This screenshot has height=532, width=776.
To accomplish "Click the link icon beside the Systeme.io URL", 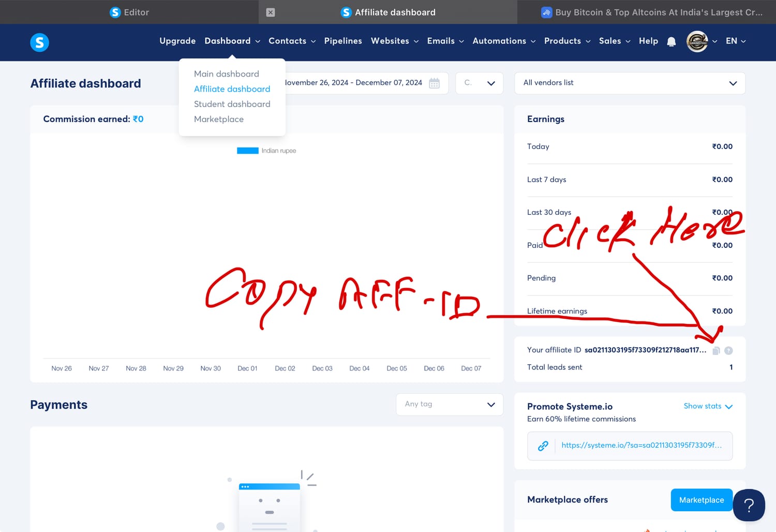I will pyautogui.click(x=543, y=446).
